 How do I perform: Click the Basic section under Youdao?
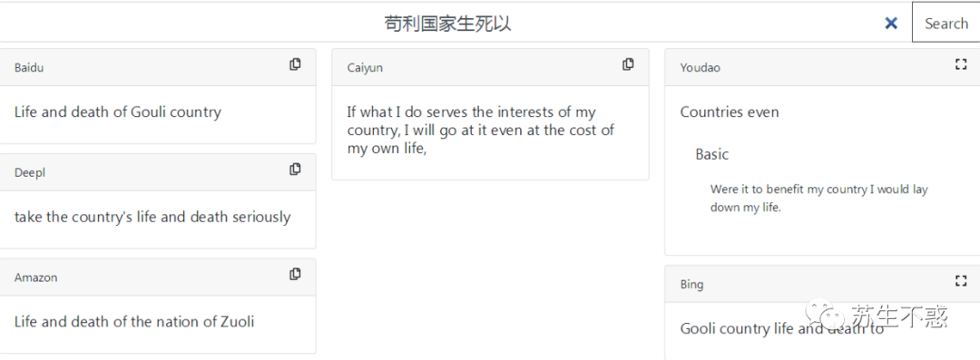[712, 154]
